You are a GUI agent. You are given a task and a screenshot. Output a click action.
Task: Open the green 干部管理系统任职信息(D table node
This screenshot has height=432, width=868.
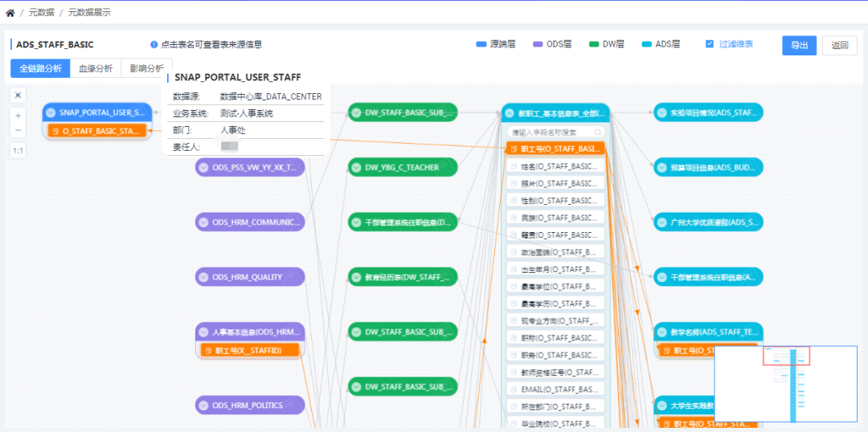pyautogui.click(x=403, y=222)
